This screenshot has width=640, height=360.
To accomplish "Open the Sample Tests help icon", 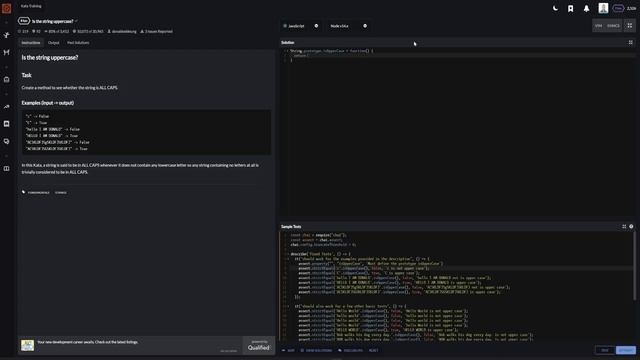I will (631, 227).
